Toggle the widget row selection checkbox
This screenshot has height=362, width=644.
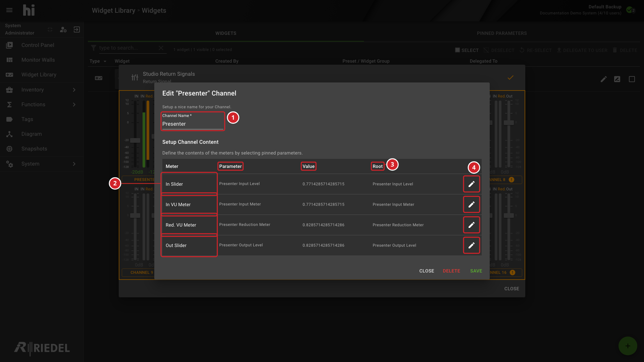[x=632, y=79]
